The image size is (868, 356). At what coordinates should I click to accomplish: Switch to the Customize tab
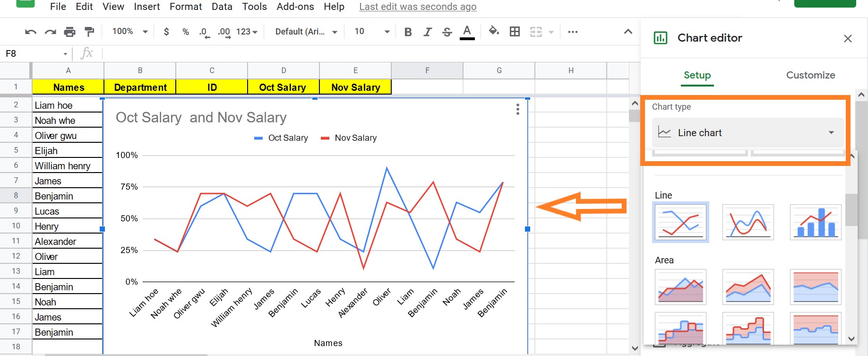click(x=810, y=75)
